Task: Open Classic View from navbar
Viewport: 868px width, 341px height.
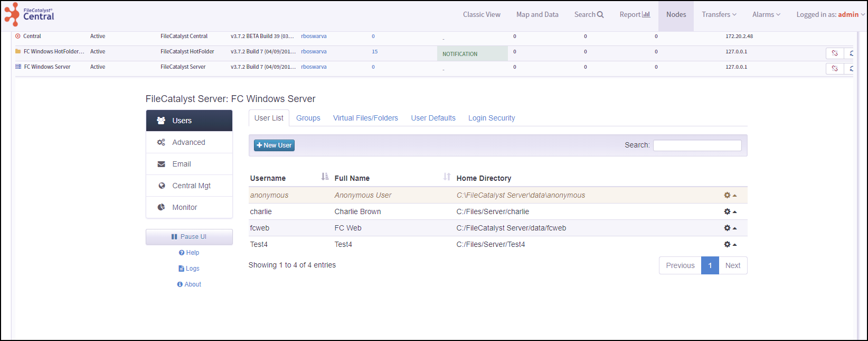Action: pyautogui.click(x=482, y=15)
